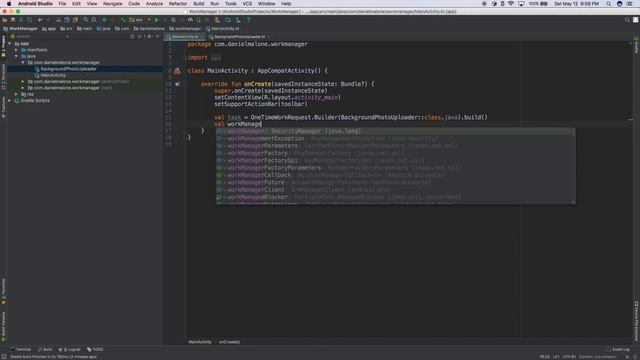
Task: Open the Build menu
Action: coord(198,4)
